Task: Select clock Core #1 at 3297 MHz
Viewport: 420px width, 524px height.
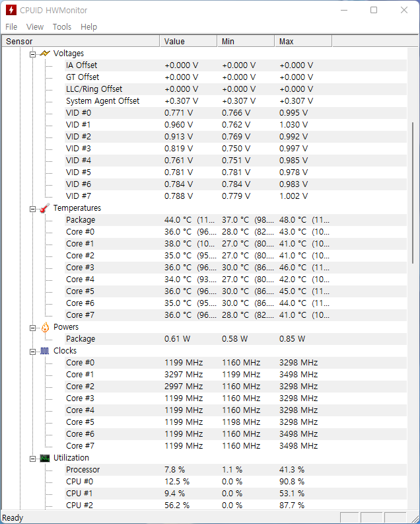Action: coord(236,375)
